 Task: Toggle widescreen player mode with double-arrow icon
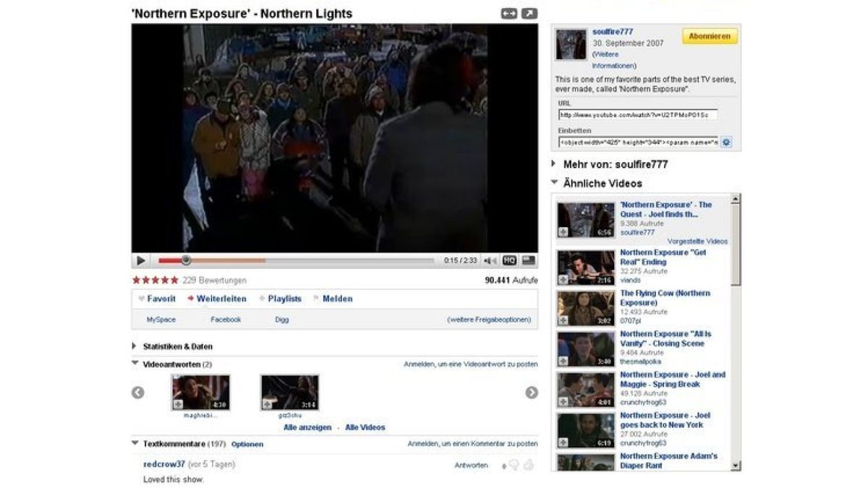[509, 14]
